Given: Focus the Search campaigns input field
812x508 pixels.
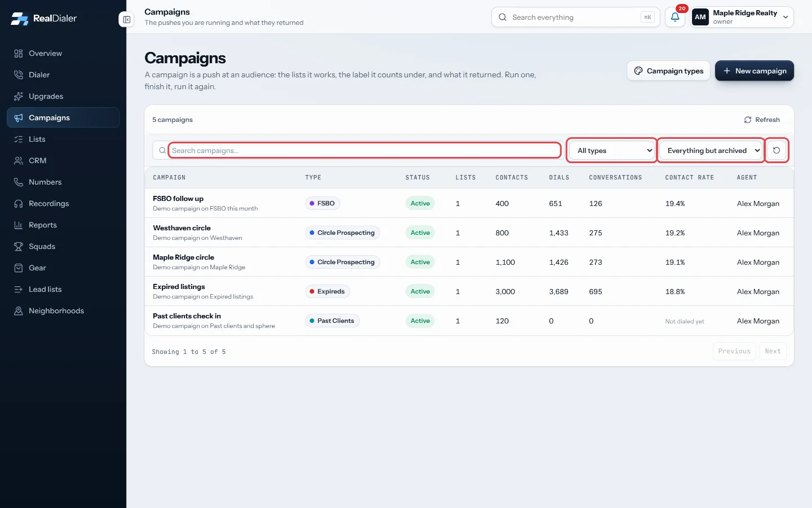Looking at the screenshot, I should tap(365, 151).
